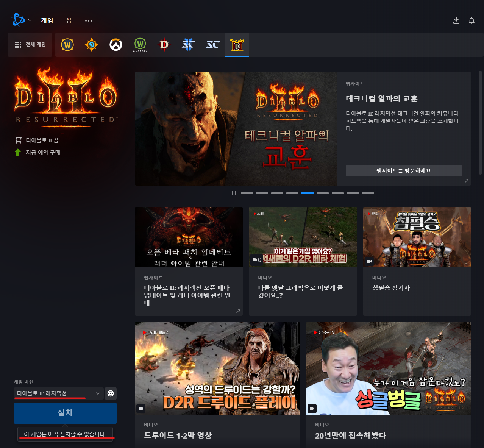This screenshot has height=448, width=484.
Task: Go to the eighth carousel slide indicator
Action: click(x=353, y=193)
